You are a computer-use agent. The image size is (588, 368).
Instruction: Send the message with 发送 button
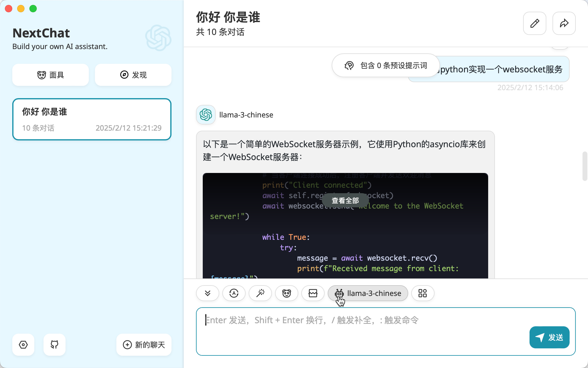click(x=549, y=337)
